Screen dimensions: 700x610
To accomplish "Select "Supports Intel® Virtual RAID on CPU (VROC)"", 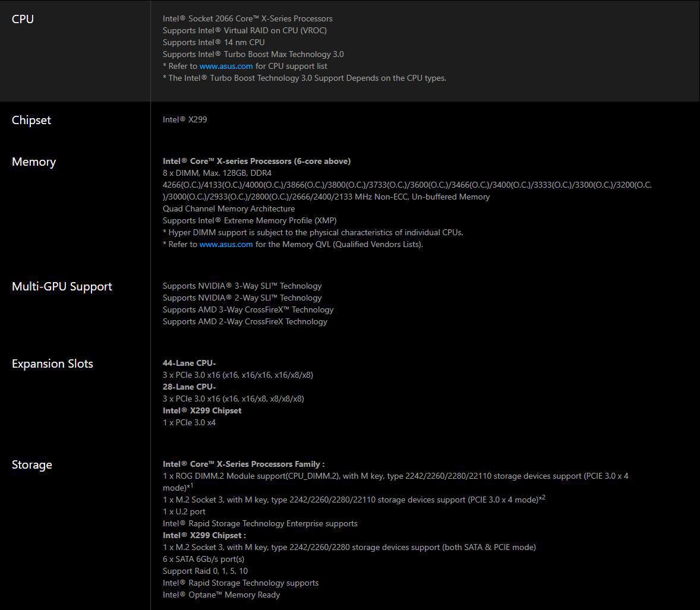I will pos(245,30).
